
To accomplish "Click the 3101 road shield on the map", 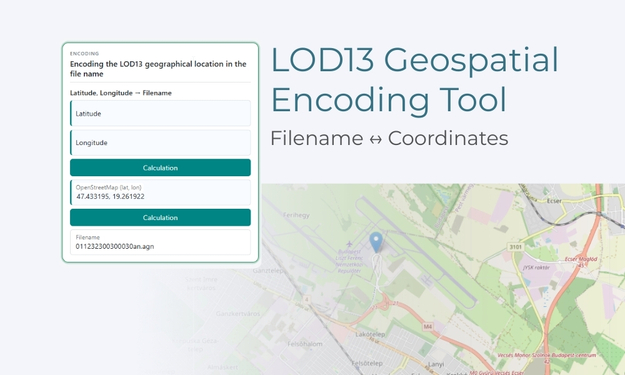I will tap(515, 247).
